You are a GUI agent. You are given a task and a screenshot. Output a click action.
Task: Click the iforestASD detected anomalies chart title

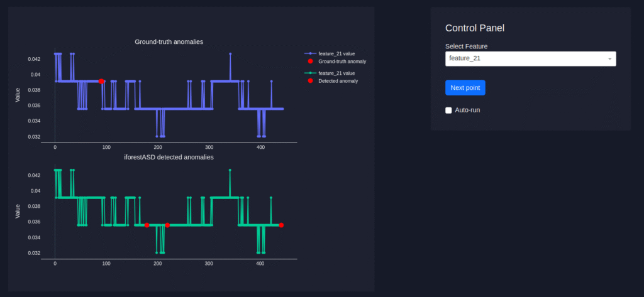coord(168,157)
